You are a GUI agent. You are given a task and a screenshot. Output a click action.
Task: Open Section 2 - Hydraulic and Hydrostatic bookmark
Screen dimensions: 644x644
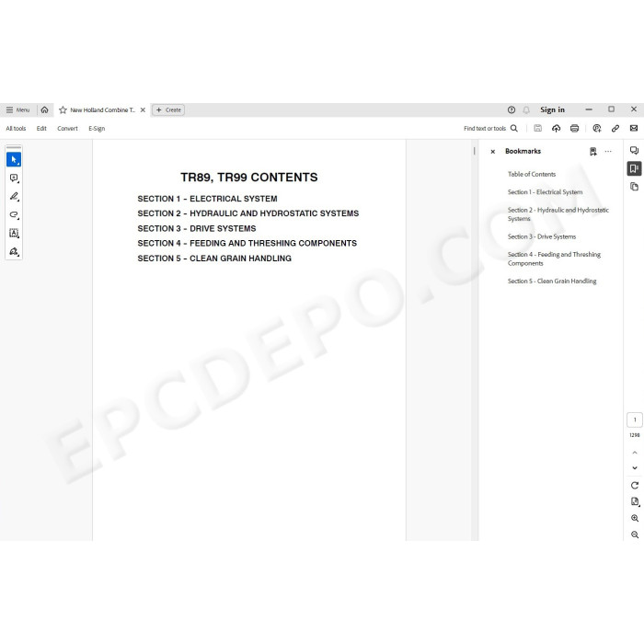[x=558, y=214]
